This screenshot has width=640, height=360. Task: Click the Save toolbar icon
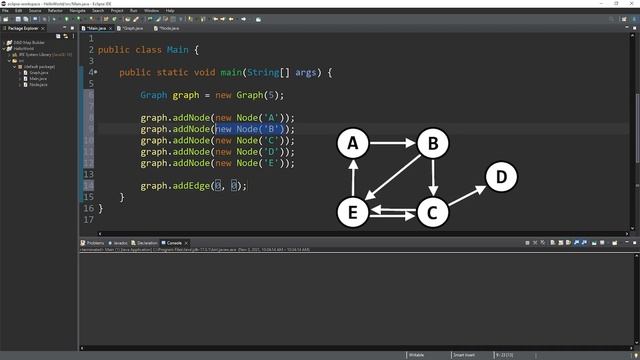(18, 19)
